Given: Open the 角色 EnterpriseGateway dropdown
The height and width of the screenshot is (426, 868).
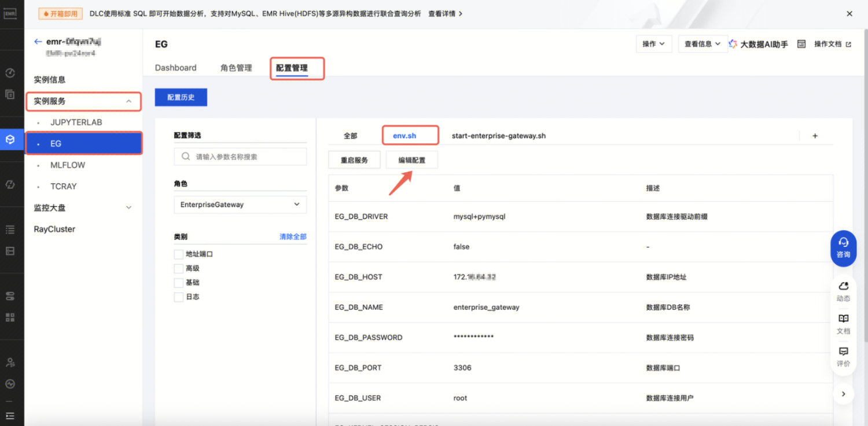Looking at the screenshot, I should click(x=240, y=205).
